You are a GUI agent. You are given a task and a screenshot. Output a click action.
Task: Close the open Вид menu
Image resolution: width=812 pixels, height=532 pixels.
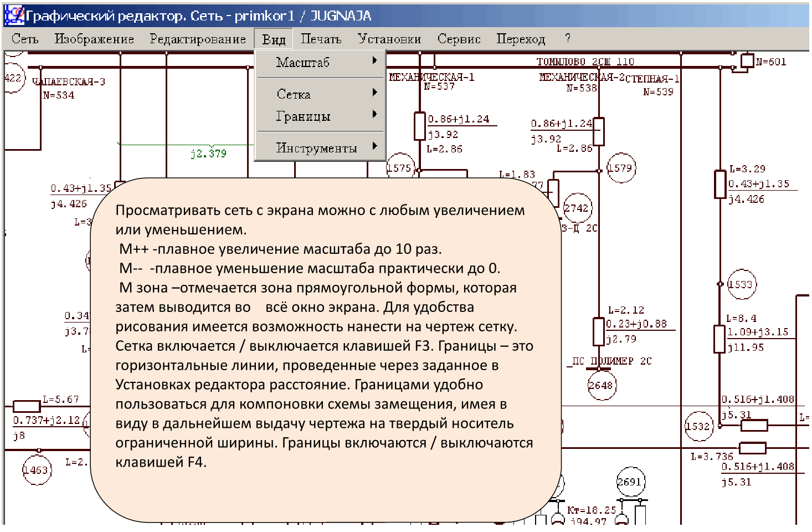tap(274, 39)
